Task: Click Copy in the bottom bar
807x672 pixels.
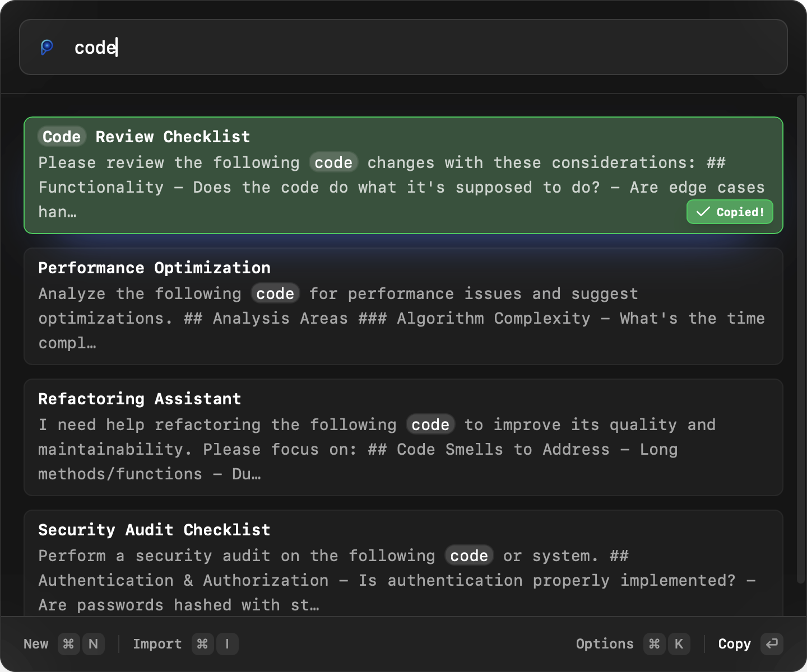Action: click(x=734, y=644)
